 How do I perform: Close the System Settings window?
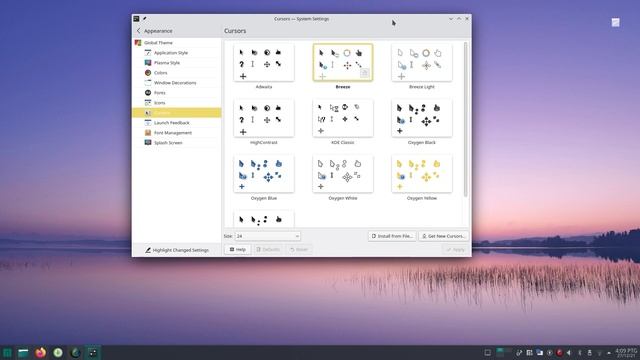point(467,19)
